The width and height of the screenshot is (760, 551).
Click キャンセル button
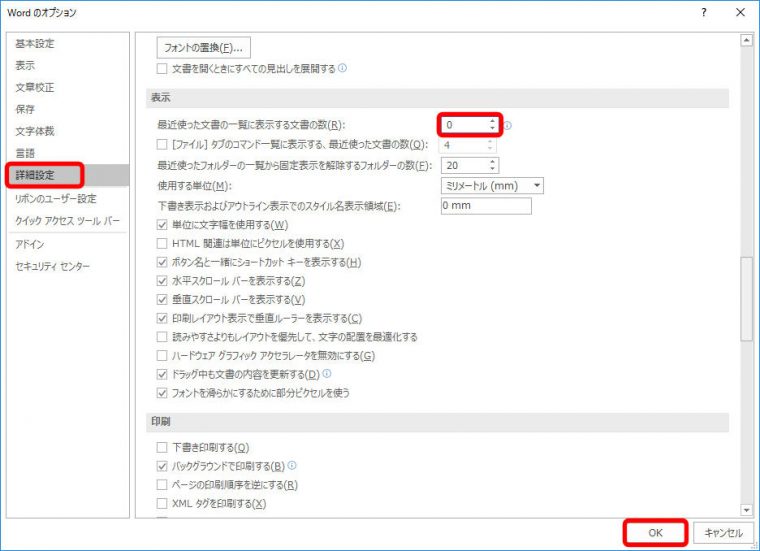click(x=724, y=533)
